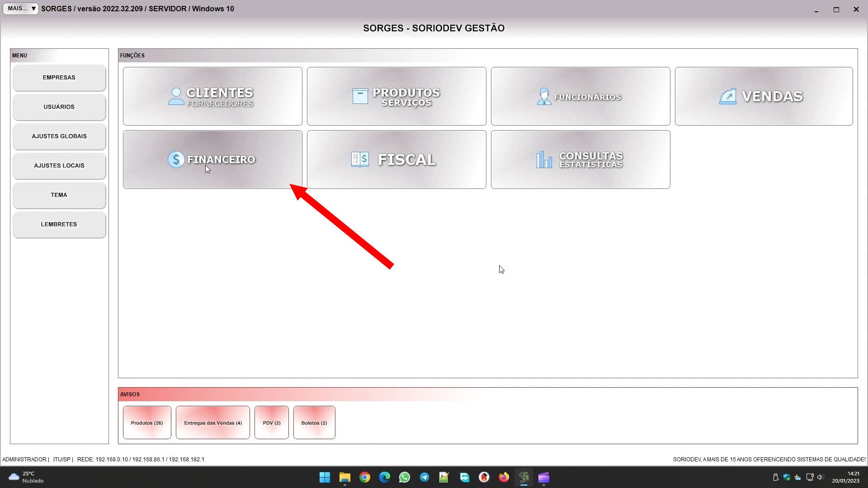Open Ajustes Locais settings

(x=59, y=166)
